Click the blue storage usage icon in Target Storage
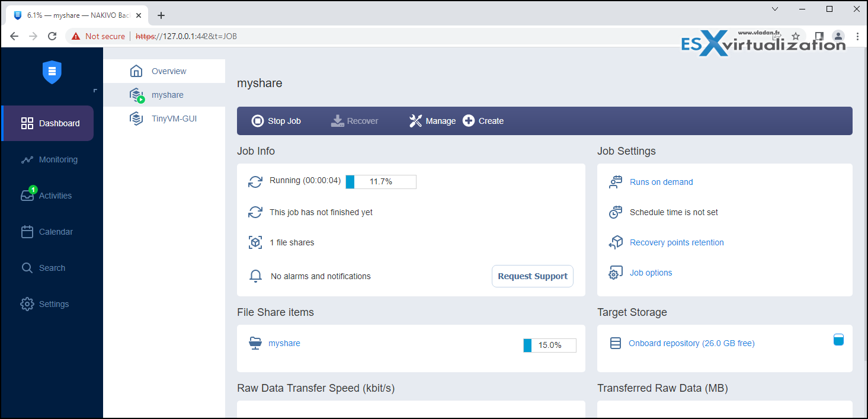This screenshot has width=868, height=419. click(838, 340)
